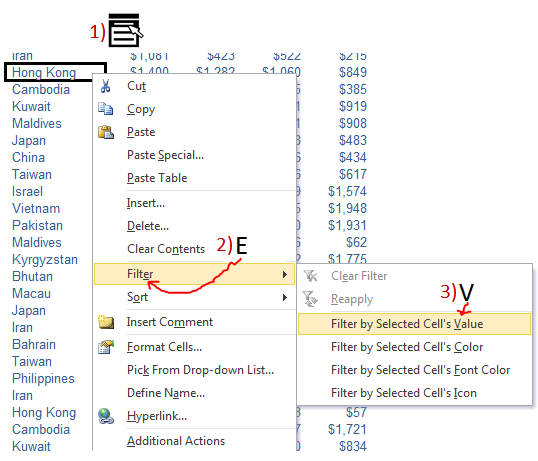Click the Cut scissors icon
The height and width of the screenshot is (461, 538).
tap(105, 86)
